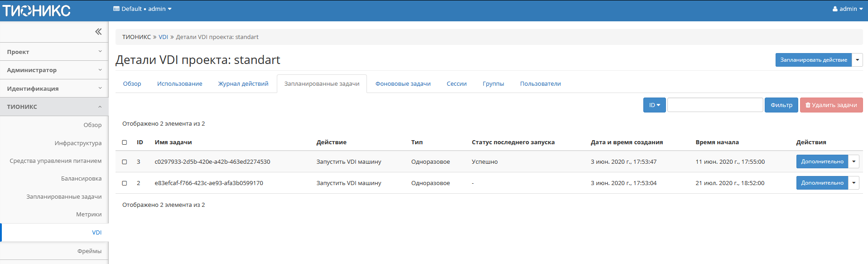Expand dropdown arrow beside Schedule action button

(x=857, y=60)
